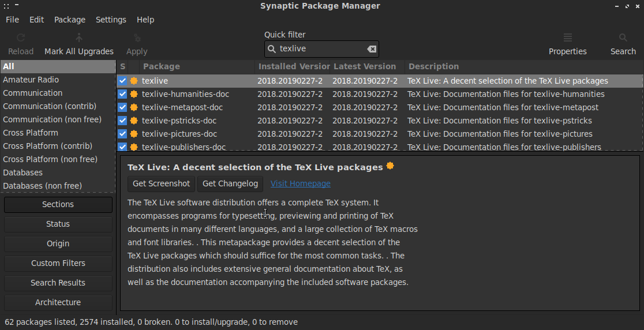
Task: Select the All section
Action: pyautogui.click(x=58, y=66)
